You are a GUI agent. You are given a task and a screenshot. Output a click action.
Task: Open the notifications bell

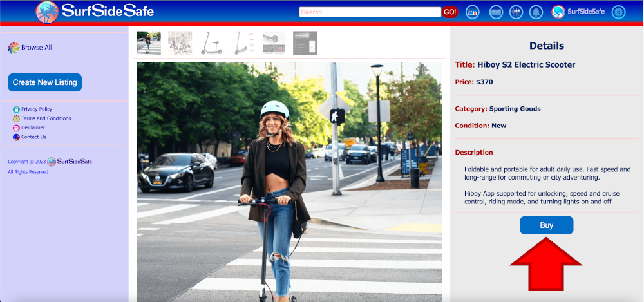(536, 12)
